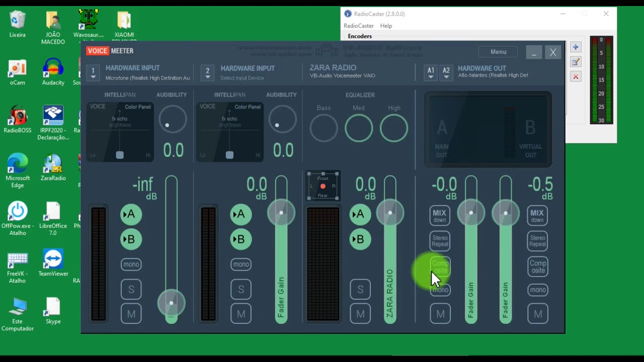The width and height of the screenshot is (644, 362).
Task: Solo the ZARA RADIO virtual input strip
Action: [360, 289]
